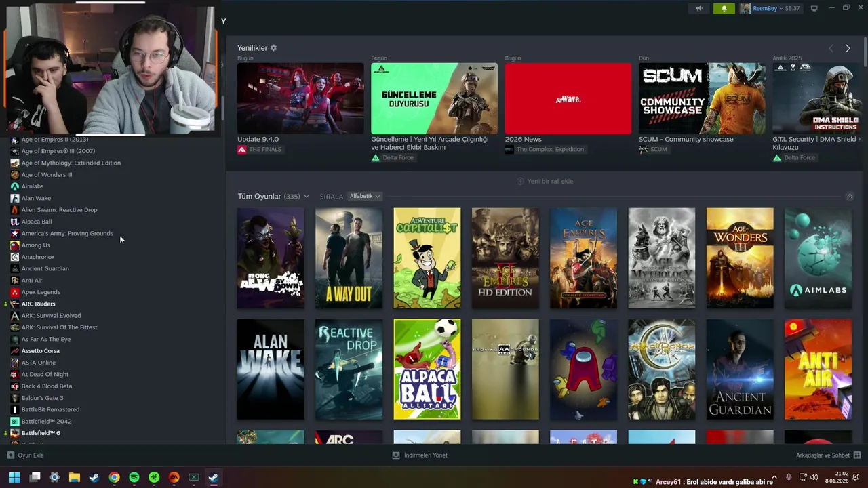Screen dimensions: 868x488
Task: Open SCUM Community Showcase news thumbnail
Action: point(702,98)
